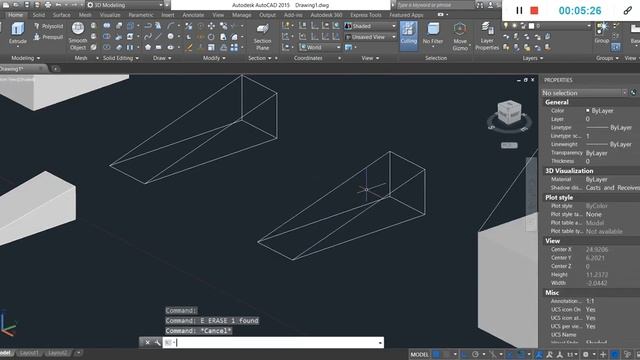The height and width of the screenshot is (360, 640).
Task: Click the Layout1 tab
Action: click(29, 353)
